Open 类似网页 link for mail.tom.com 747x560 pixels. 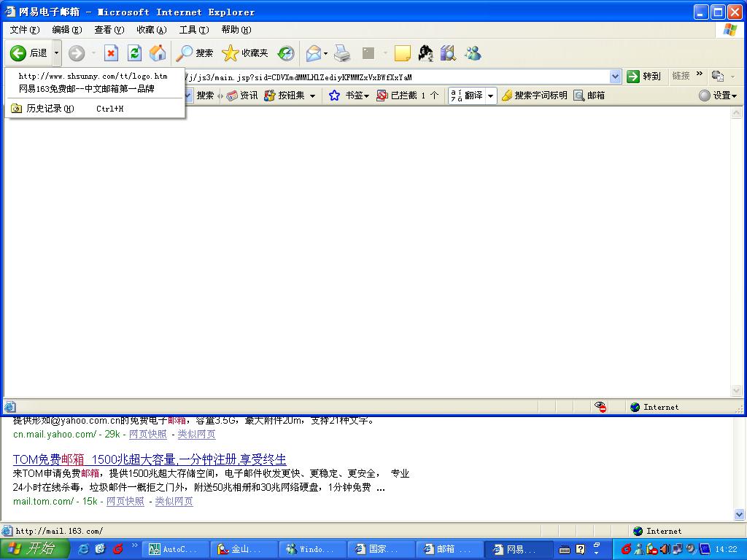point(174,502)
